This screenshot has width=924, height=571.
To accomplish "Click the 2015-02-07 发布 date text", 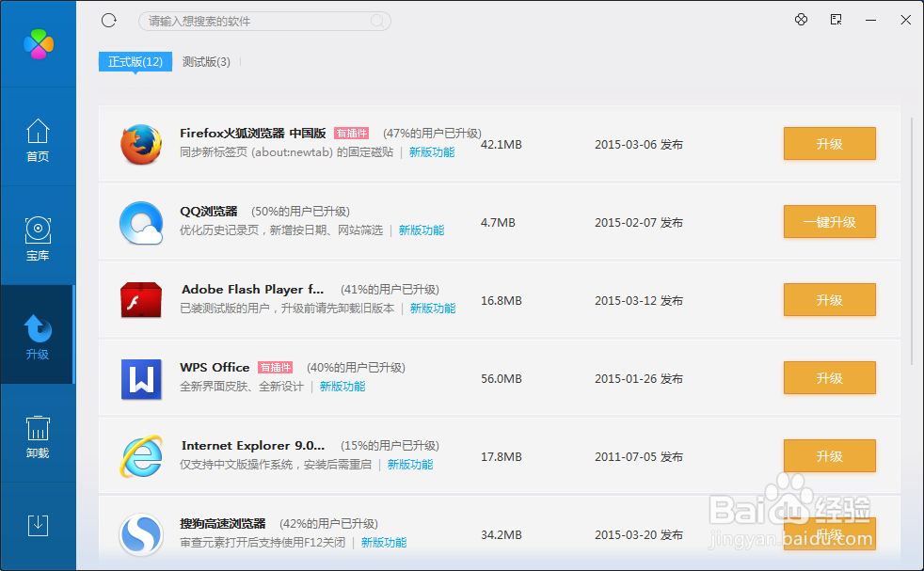I will pyautogui.click(x=639, y=223).
